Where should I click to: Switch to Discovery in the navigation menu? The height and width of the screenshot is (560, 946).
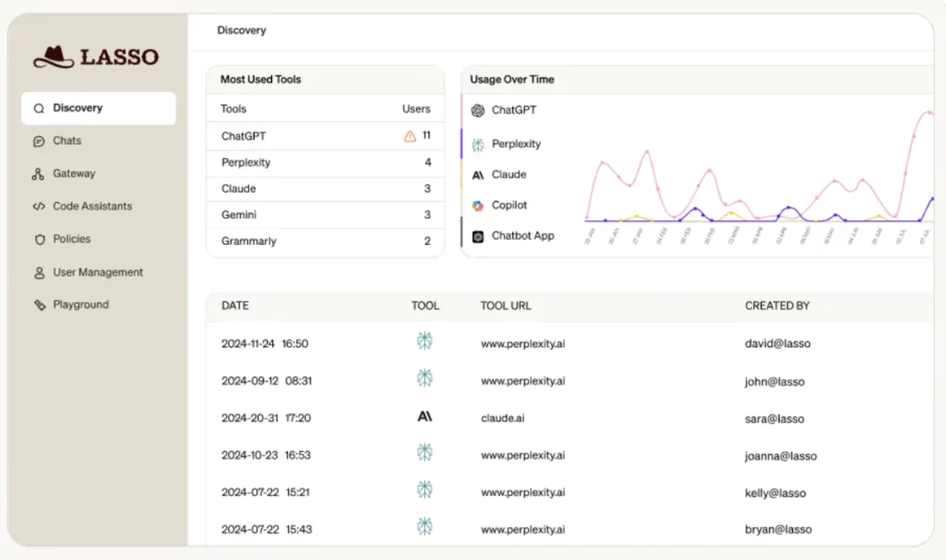pyautogui.click(x=77, y=108)
